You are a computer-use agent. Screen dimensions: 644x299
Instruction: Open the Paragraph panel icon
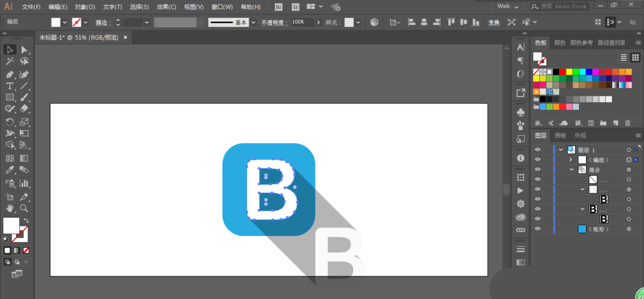[x=520, y=60]
